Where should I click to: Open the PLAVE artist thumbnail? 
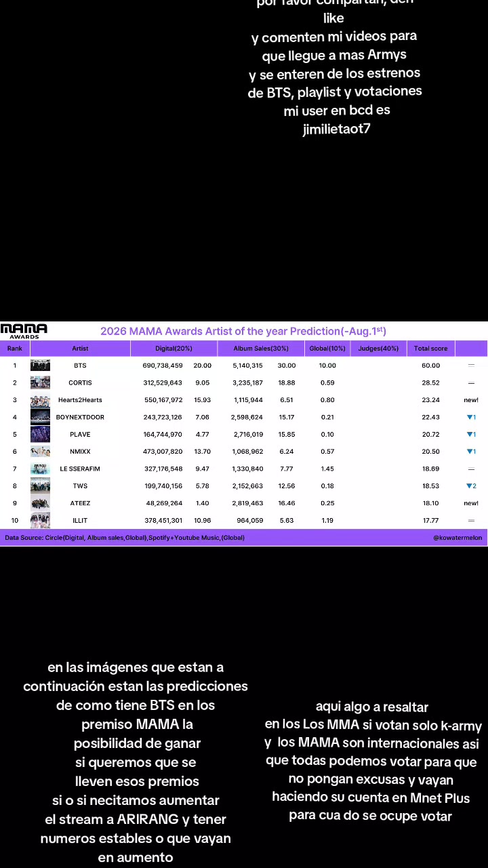(40, 435)
